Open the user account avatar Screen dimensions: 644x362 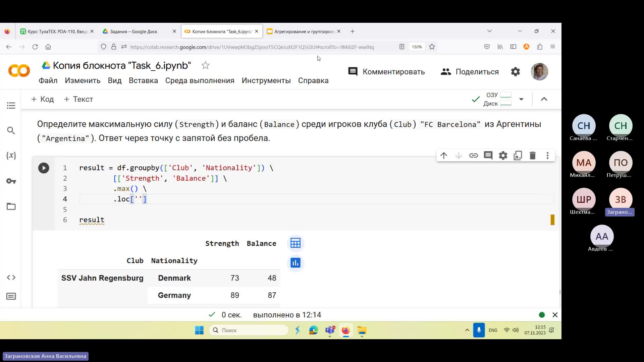[539, 72]
